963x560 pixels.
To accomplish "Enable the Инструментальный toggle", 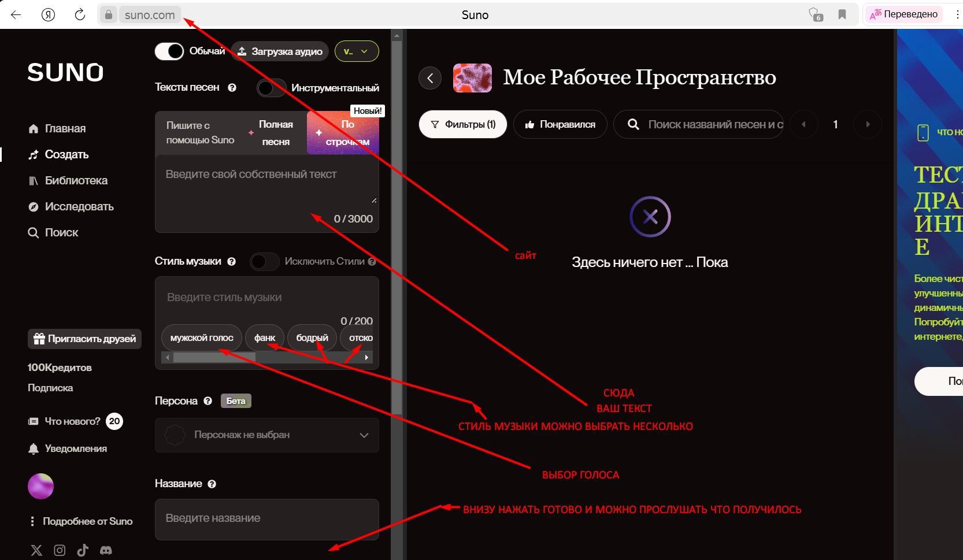I will click(271, 88).
